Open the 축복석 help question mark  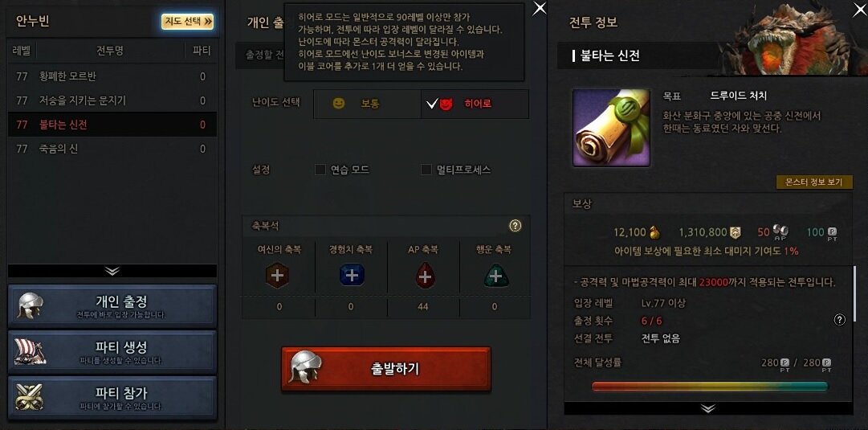pyautogui.click(x=516, y=226)
